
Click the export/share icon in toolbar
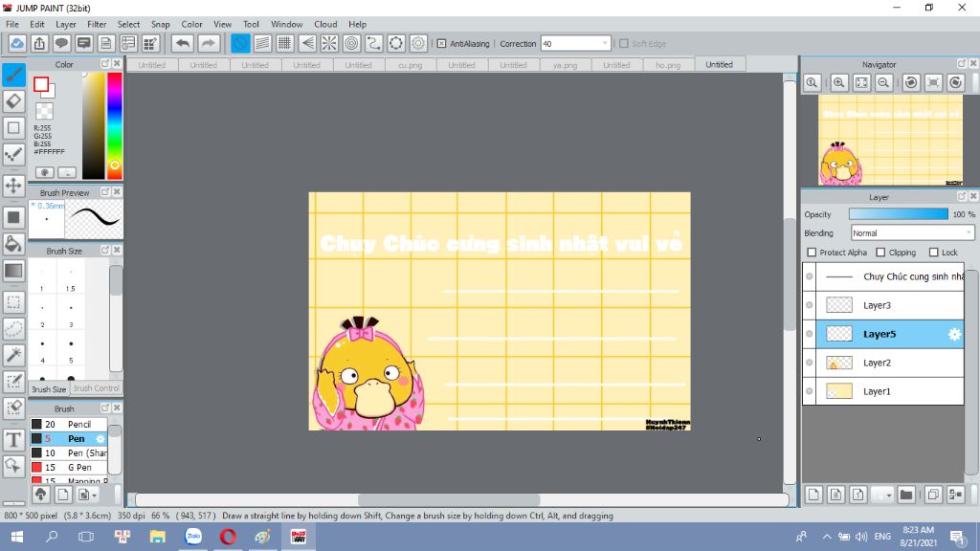39,43
